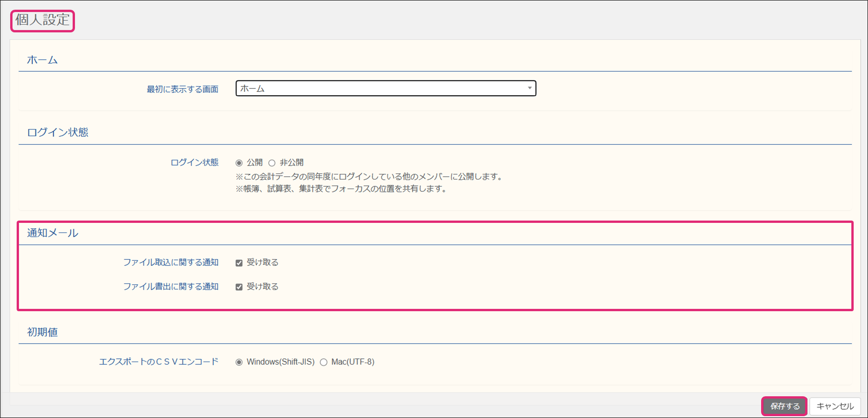
Task: Select the 公開 radio button
Action: point(239,163)
